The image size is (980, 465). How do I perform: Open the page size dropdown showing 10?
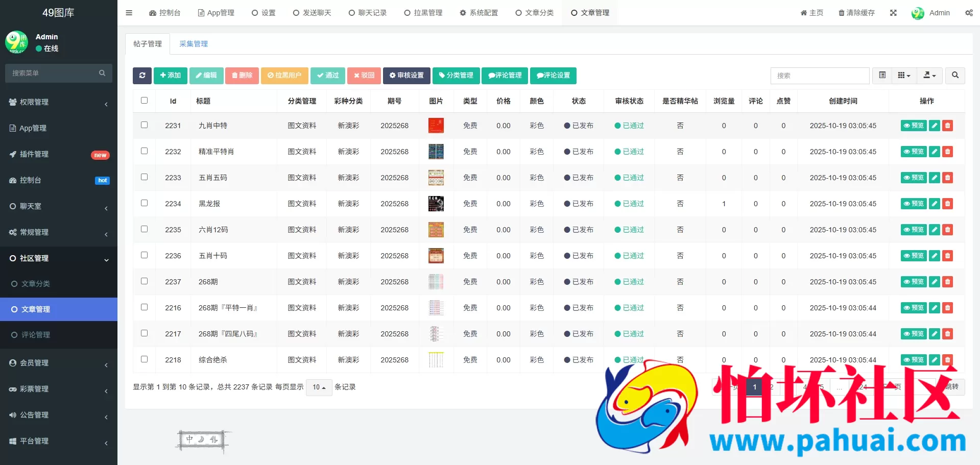318,387
